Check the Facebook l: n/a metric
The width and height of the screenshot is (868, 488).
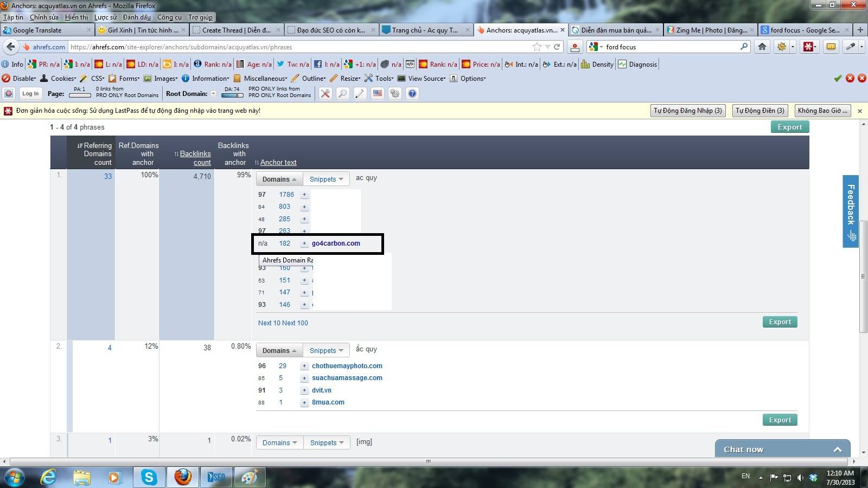[x=327, y=64]
